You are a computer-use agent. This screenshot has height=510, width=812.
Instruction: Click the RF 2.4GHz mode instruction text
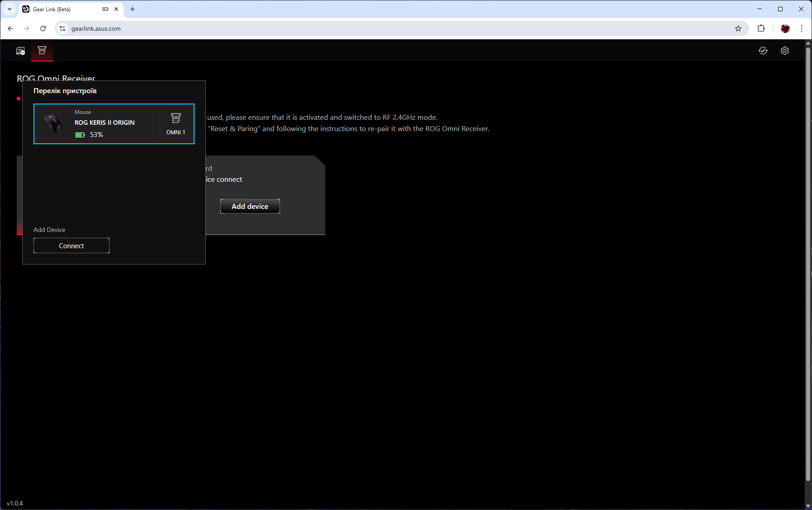pyautogui.click(x=322, y=117)
